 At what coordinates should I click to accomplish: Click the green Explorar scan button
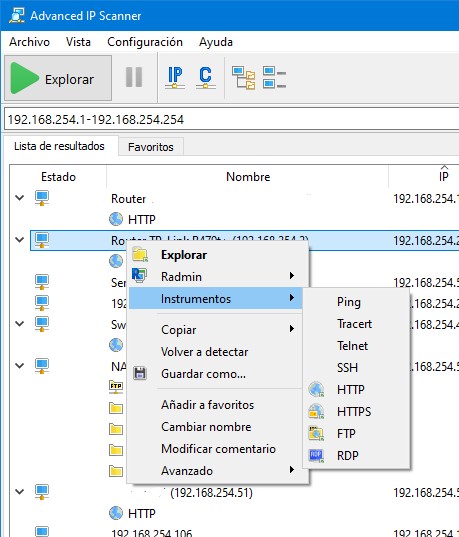coord(58,78)
